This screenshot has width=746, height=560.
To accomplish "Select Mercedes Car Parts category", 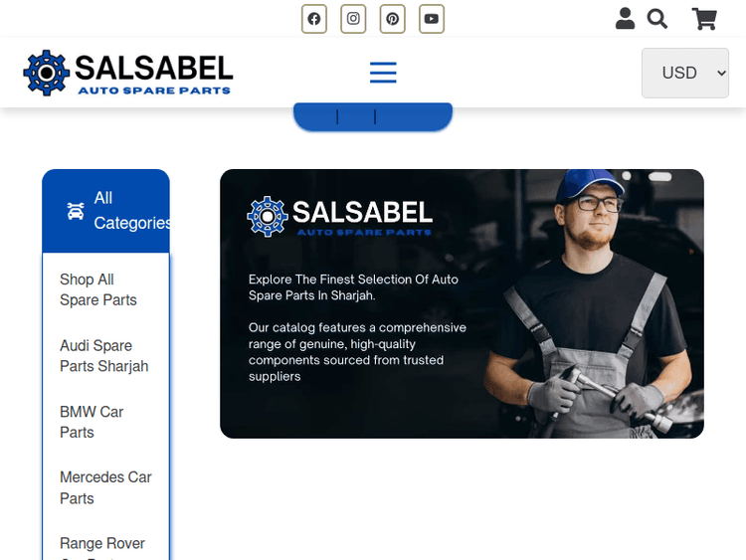I will pyautogui.click(x=105, y=487).
